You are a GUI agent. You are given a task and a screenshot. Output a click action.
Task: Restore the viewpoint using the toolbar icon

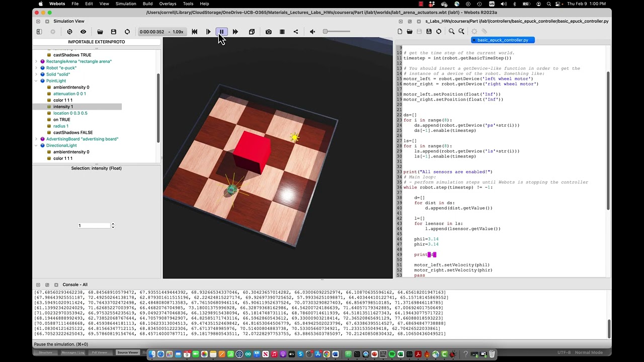click(x=70, y=32)
